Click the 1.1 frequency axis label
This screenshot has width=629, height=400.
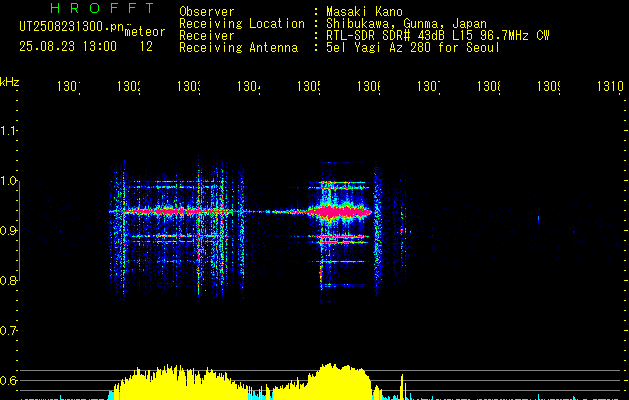point(8,131)
